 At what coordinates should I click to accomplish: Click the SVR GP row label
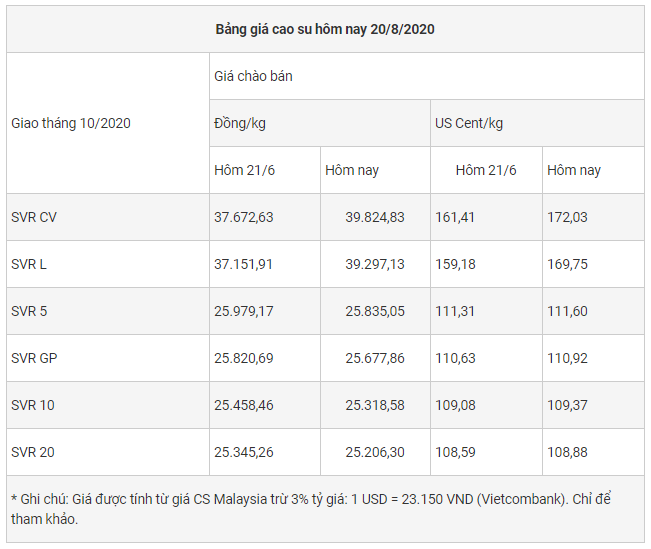(33, 358)
